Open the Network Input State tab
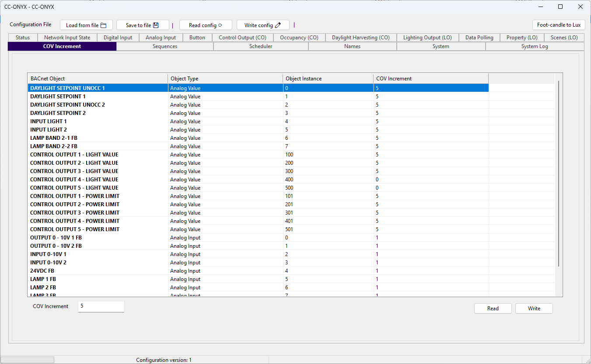The width and height of the screenshot is (591, 364). click(x=67, y=38)
